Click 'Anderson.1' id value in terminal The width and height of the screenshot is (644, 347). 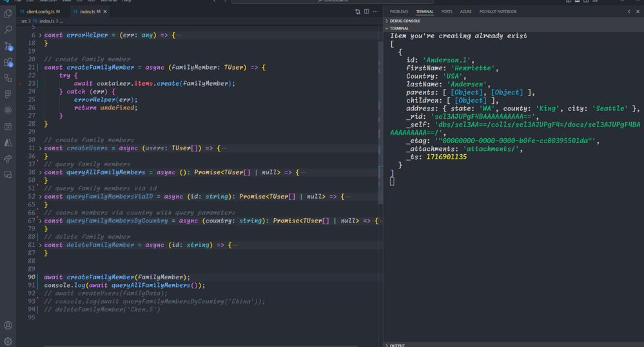[x=447, y=60]
